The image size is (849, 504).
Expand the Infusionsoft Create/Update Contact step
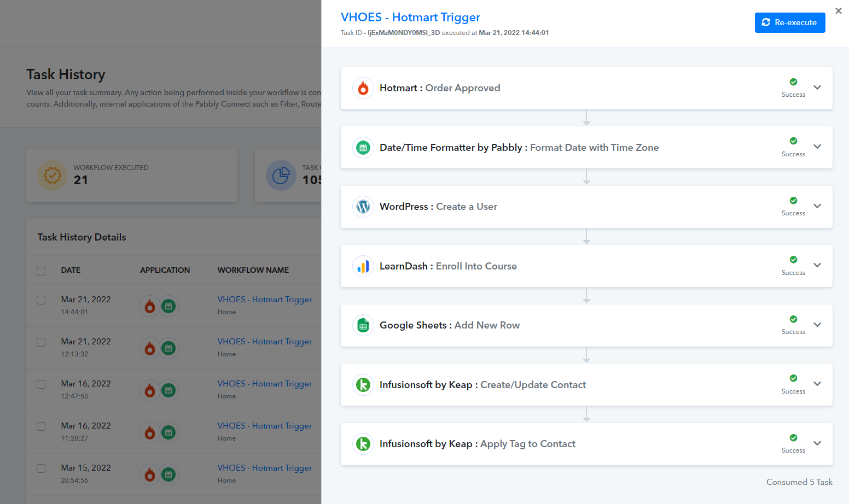pos(817,384)
